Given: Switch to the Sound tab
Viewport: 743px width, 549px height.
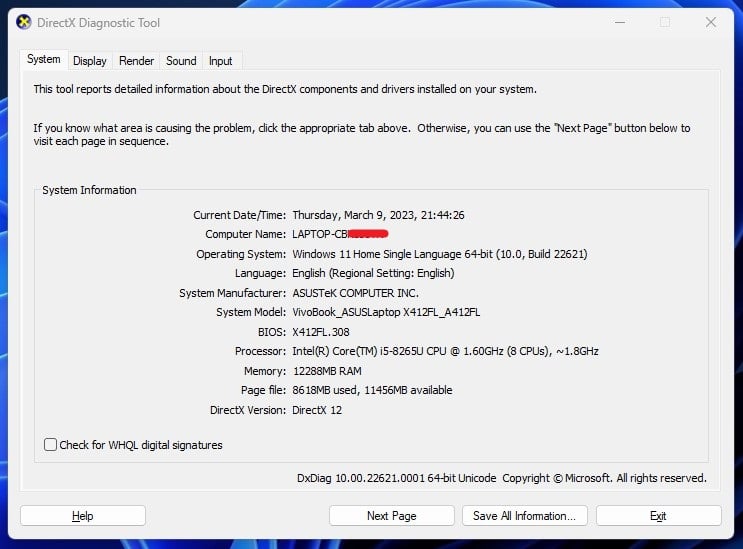Looking at the screenshot, I should point(181,61).
